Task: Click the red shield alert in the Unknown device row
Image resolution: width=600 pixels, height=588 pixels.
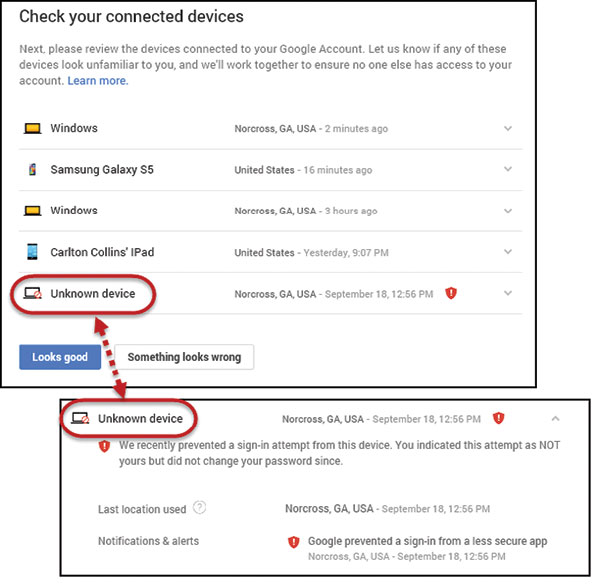Action: [451, 294]
